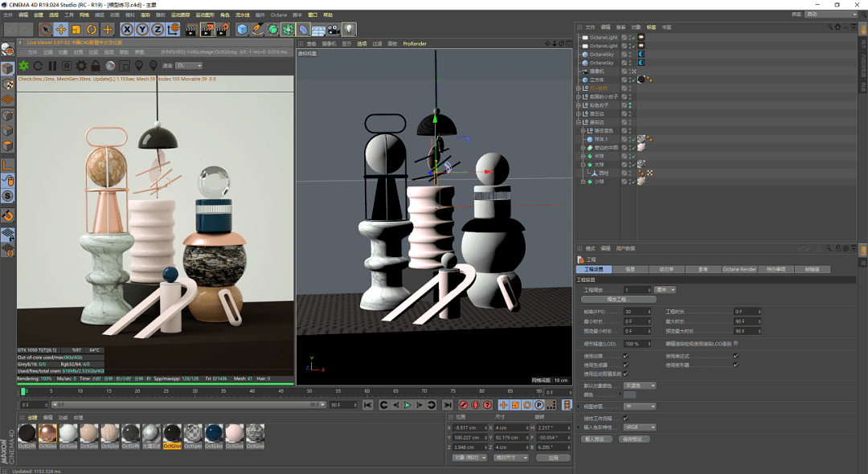Start Octane render with the green gear icon

pos(24,66)
